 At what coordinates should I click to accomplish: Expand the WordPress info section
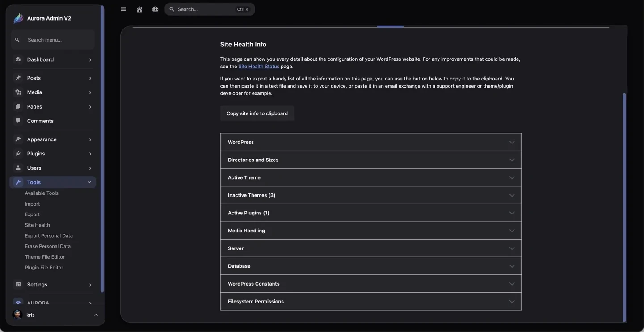[370, 142]
